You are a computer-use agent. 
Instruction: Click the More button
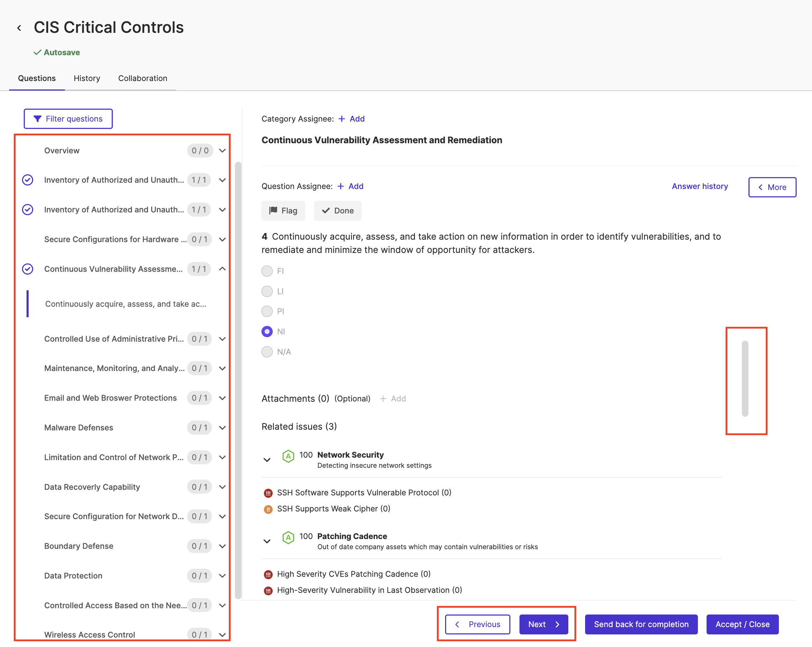coord(772,187)
